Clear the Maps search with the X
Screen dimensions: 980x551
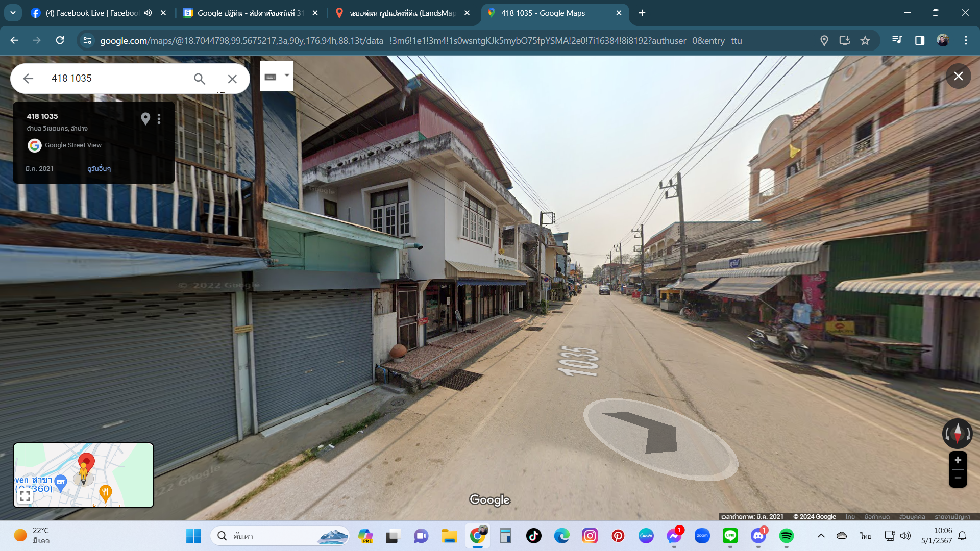pos(232,79)
